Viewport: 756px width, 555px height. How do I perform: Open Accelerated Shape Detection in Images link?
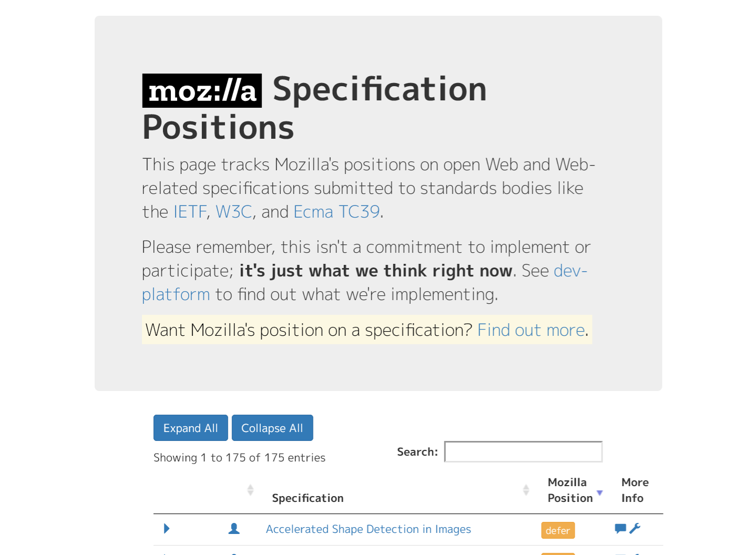369,529
